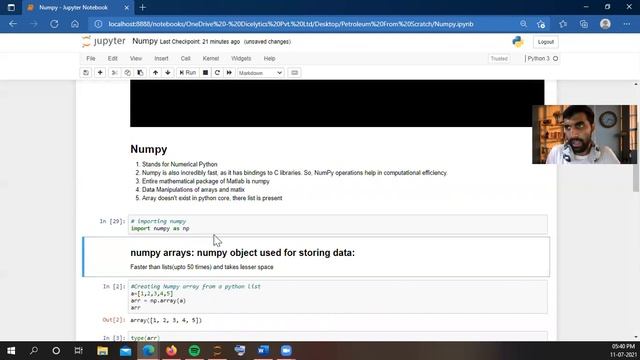
Task: Click the Jupyter logo
Action: pos(104,41)
